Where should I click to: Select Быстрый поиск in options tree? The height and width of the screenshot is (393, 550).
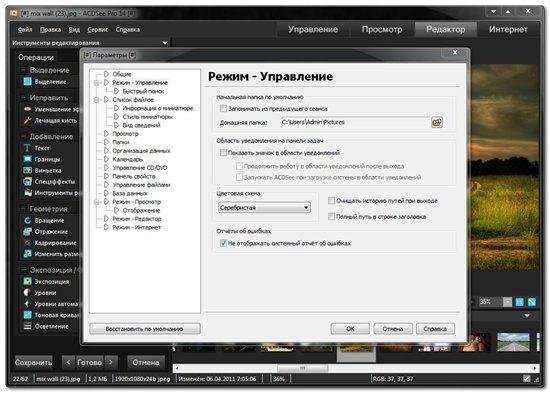(x=143, y=91)
